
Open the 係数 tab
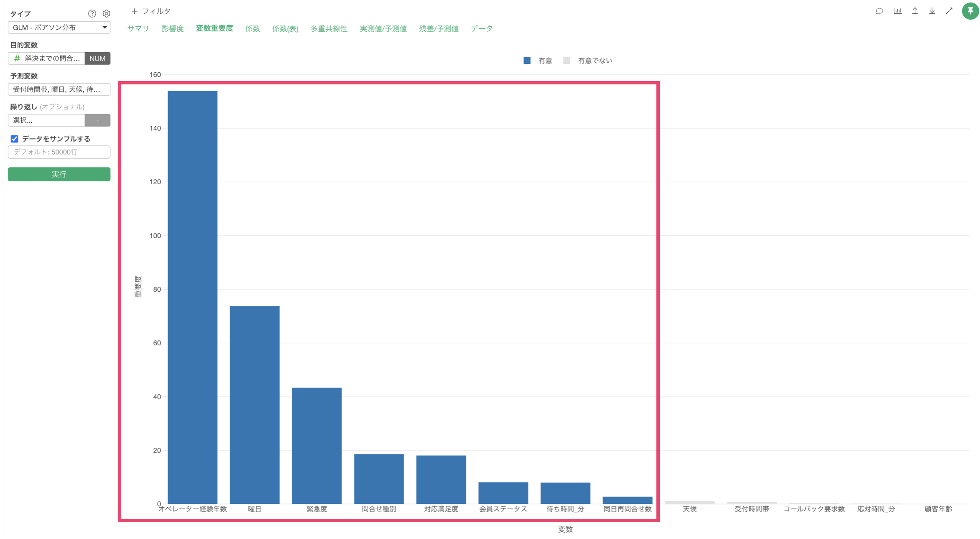(x=253, y=29)
